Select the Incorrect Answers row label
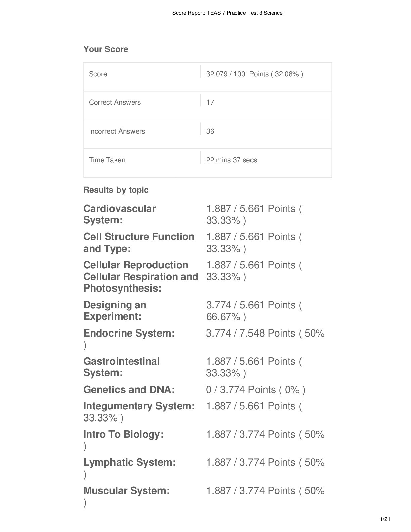Image resolution: width=411 pixels, height=532 pixels. tap(117, 131)
